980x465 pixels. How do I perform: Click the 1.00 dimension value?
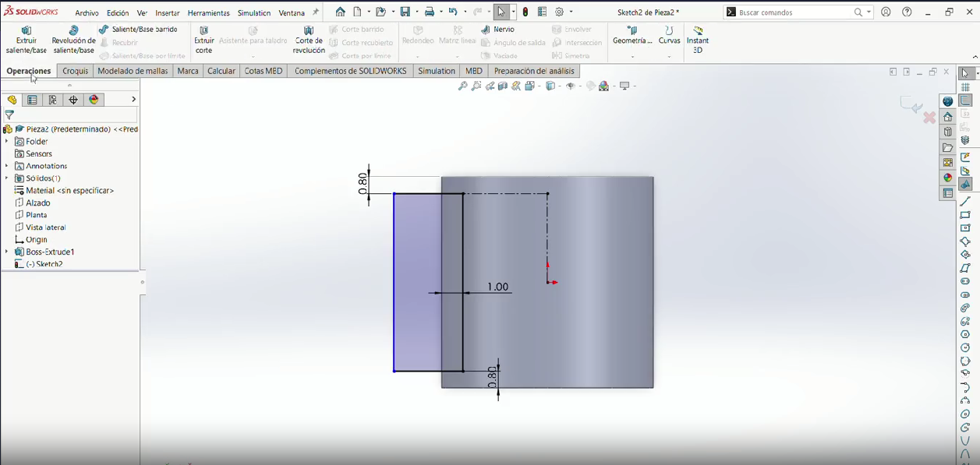[x=498, y=287]
